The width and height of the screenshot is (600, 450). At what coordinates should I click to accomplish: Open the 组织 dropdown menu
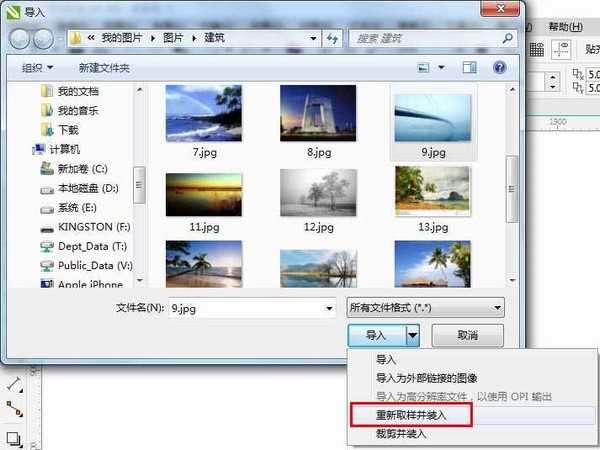38,67
